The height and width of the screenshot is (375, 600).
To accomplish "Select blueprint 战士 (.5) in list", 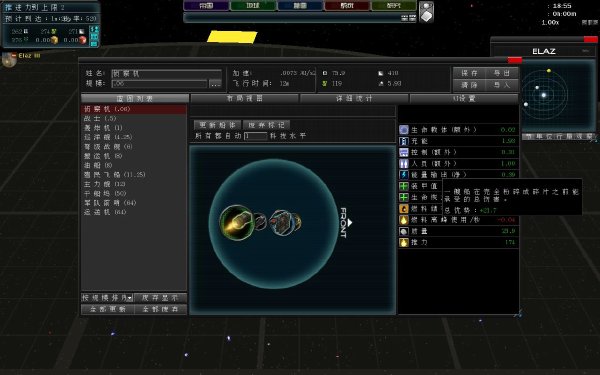I will [x=134, y=119].
